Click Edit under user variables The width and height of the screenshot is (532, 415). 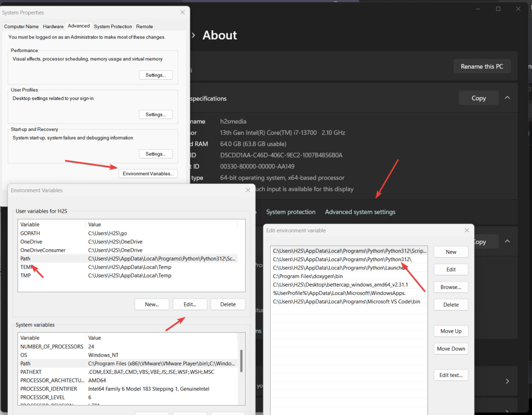190,304
